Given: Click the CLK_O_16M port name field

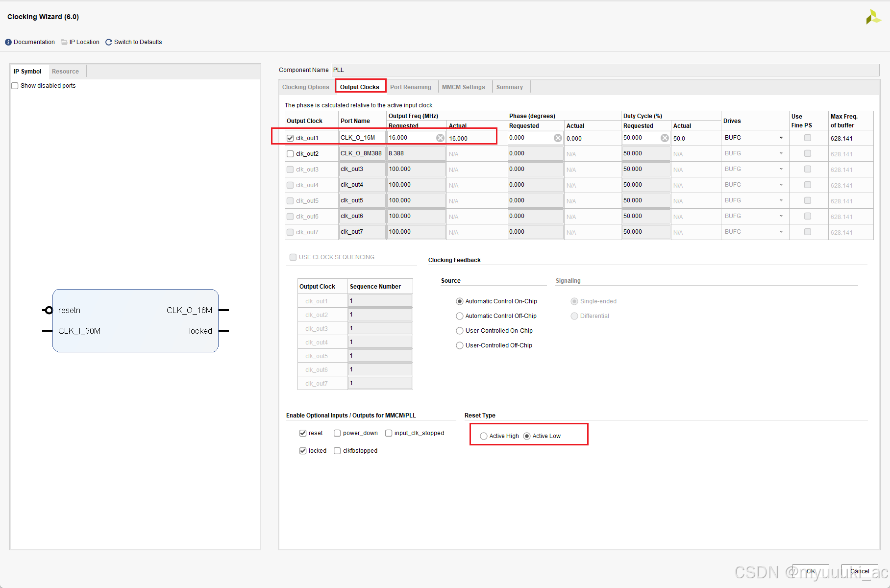Looking at the screenshot, I should click(362, 138).
